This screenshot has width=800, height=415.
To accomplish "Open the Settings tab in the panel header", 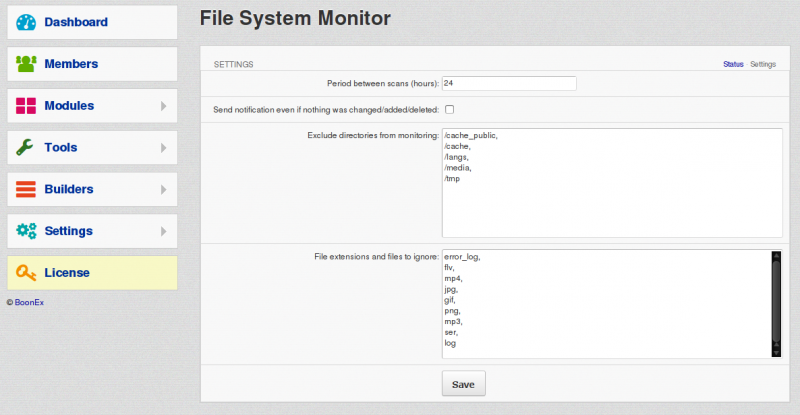I will point(763,64).
